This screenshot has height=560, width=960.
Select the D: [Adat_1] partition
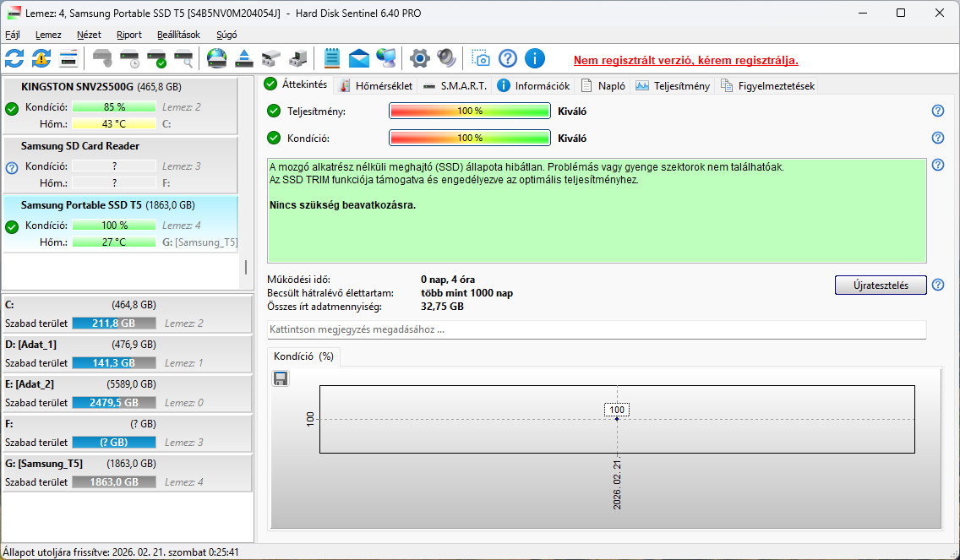coord(128,354)
